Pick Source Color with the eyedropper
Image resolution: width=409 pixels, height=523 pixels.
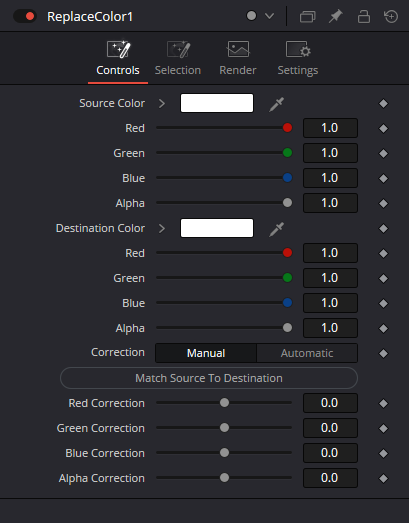pos(277,104)
